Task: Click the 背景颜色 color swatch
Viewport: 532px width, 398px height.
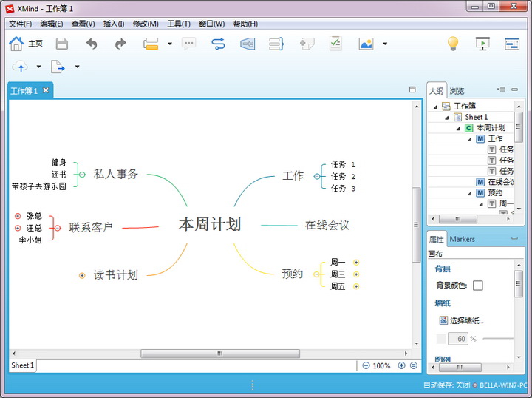Action: click(x=478, y=286)
